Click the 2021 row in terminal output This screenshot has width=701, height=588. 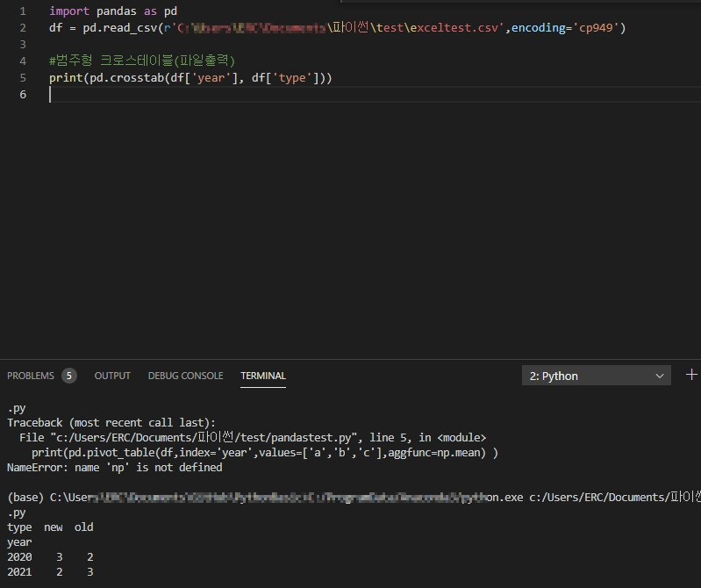50,571
